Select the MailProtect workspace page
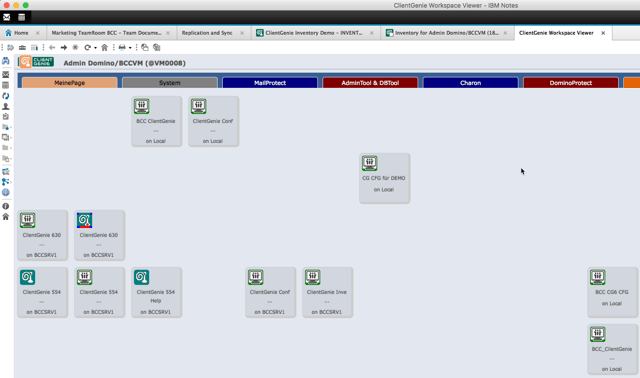This screenshot has width=640, height=378. [270, 83]
